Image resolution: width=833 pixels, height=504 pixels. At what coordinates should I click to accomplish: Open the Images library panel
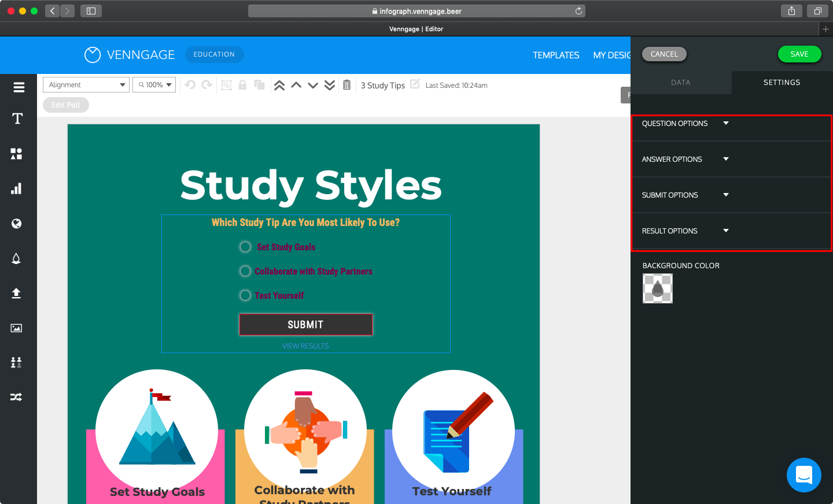18,328
